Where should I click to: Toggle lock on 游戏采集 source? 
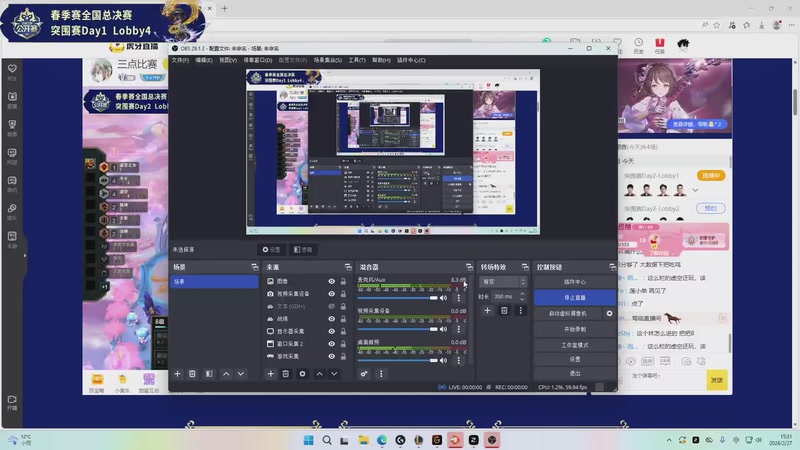343,357
